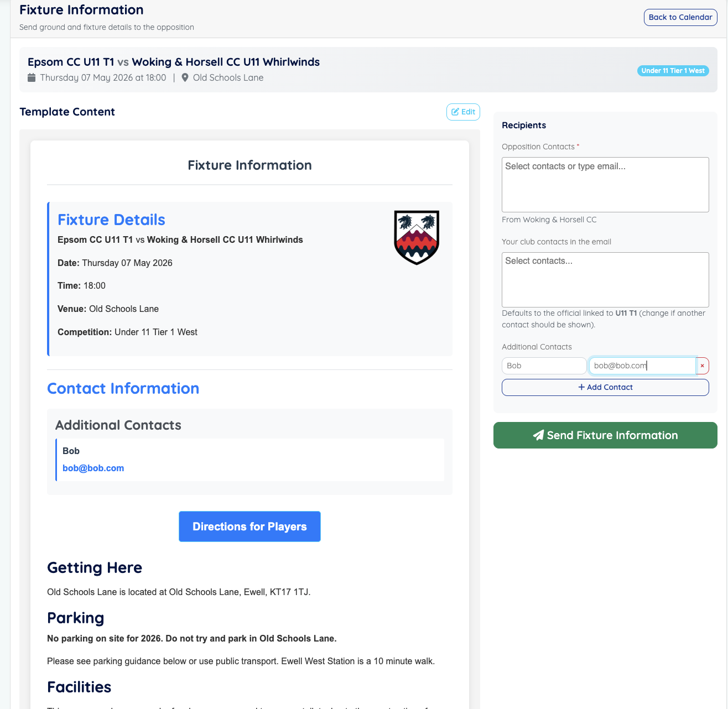Click the Template Content heading

point(67,112)
